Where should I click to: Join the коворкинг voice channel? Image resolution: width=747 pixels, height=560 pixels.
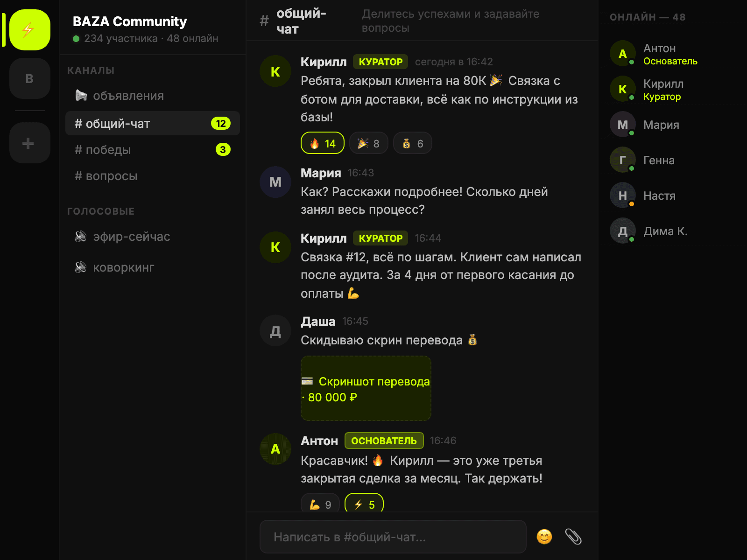coord(153,267)
